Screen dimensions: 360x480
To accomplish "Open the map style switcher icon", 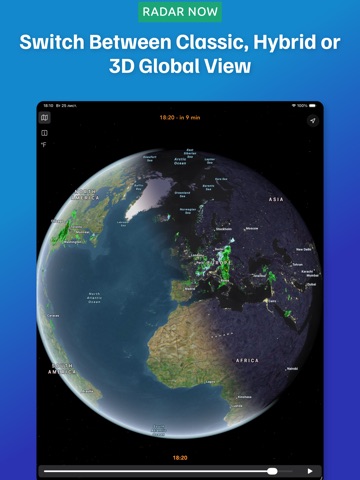I will click(x=44, y=118).
